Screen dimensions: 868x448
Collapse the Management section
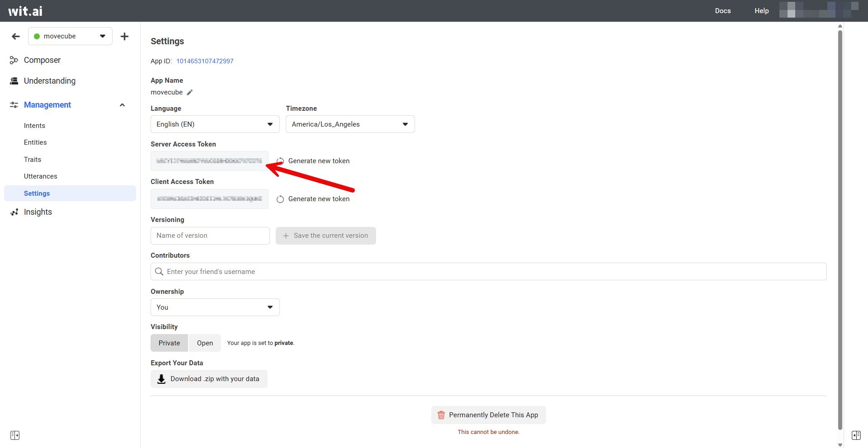122,105
